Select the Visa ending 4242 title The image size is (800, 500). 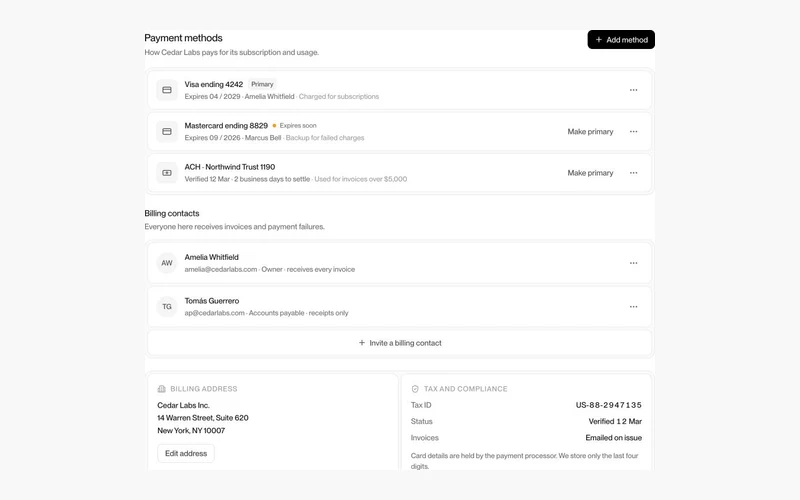(x=214, y=84)
